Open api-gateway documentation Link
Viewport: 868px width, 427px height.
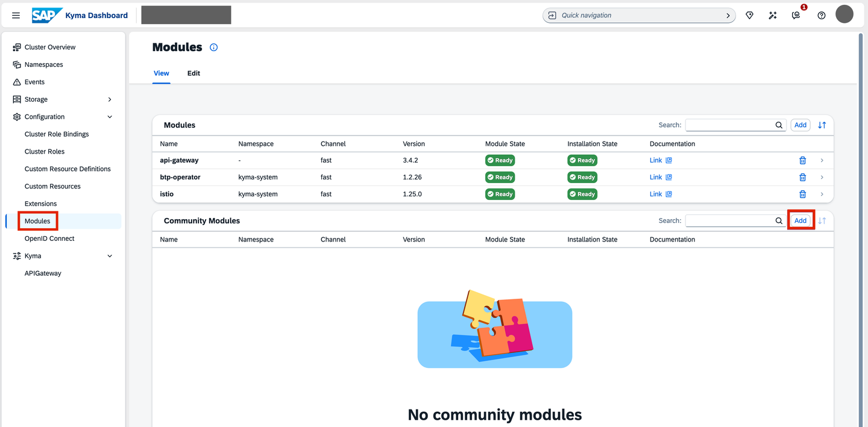[661, 160]
